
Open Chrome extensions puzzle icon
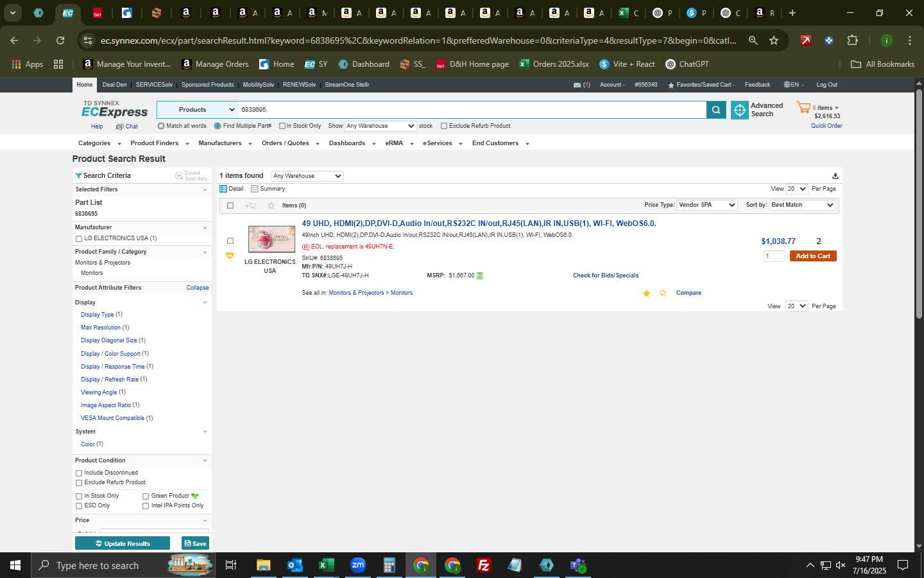852,40
